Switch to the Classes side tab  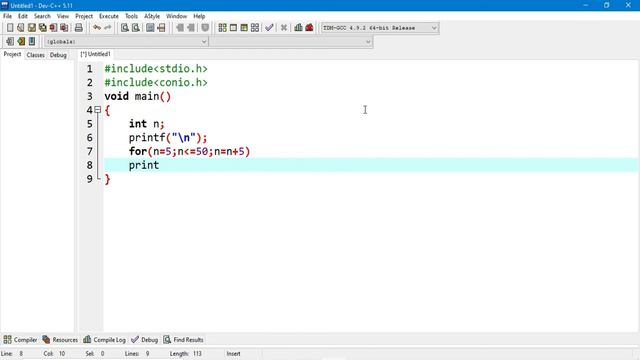pos(36,55)
